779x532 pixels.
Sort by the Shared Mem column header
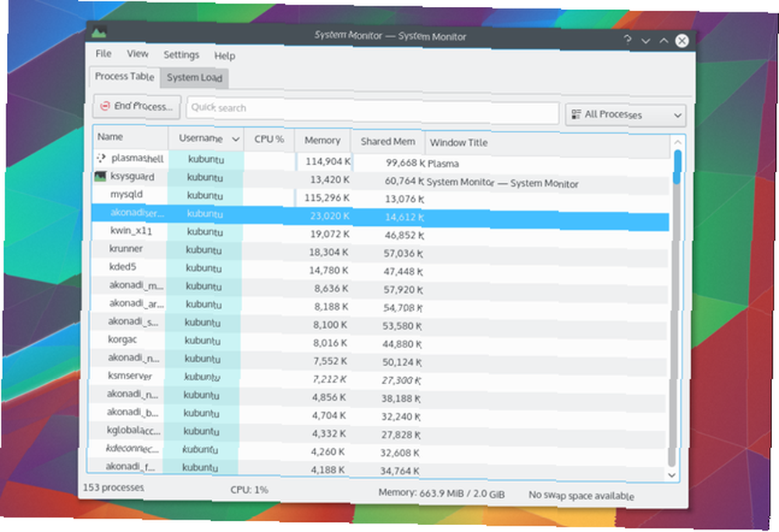tap(388, 142)
